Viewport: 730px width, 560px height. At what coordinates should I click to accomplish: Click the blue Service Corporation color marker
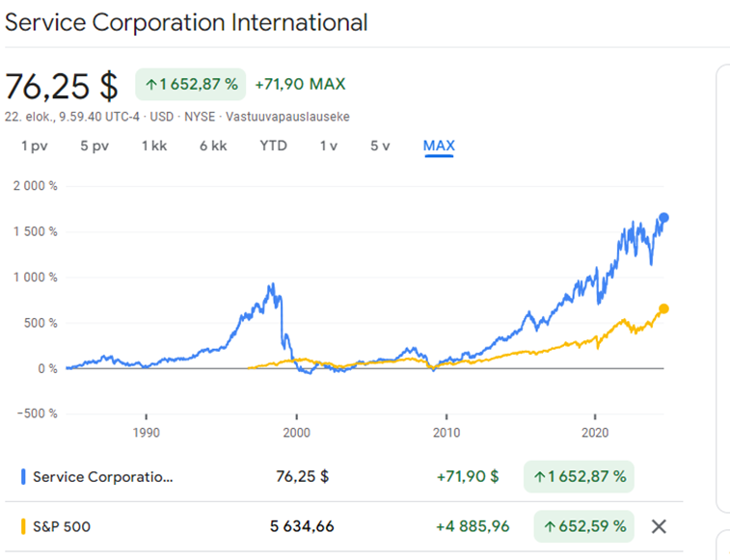23,476
